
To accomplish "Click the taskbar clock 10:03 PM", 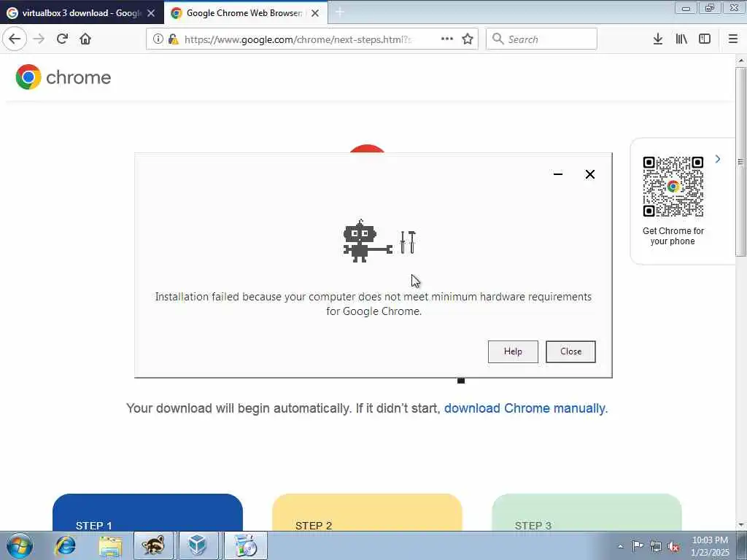I will pyautogui.click(x=710, y=546).
